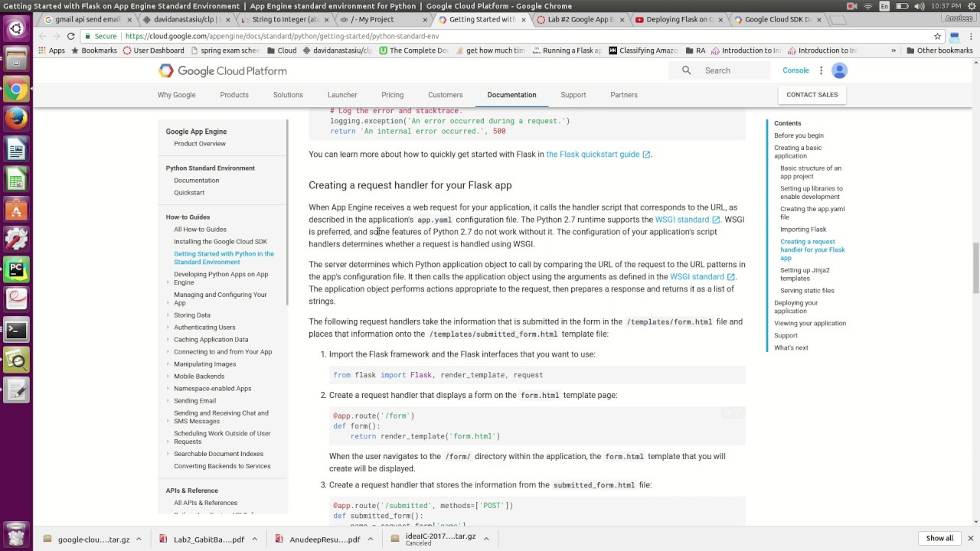This screenshot has width=980, height=551.
Task: Open System Settings from the dock
Action: click(x=16, y=239)
